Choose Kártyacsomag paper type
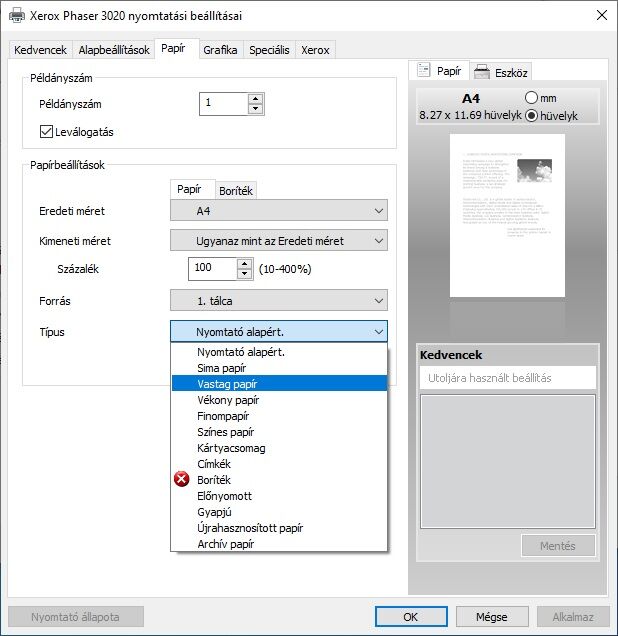This screenshot has width=618, height=636. click(x=279, y=447)
